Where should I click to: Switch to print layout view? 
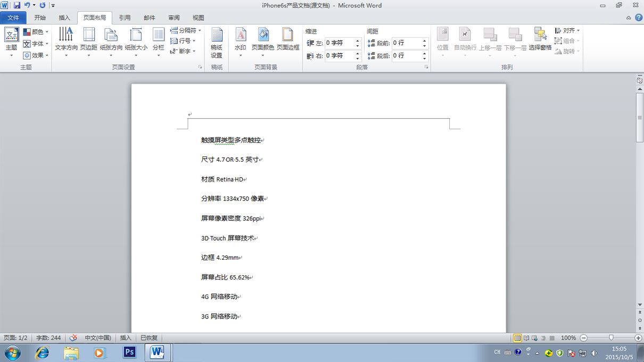[x=517, y=338]
